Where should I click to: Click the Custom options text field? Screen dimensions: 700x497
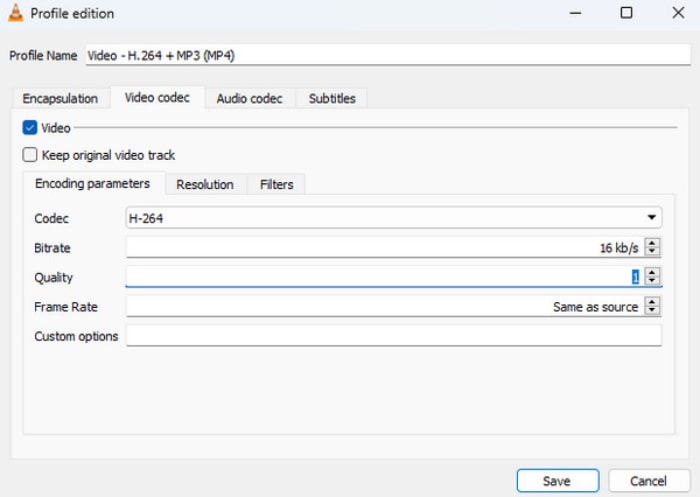394,335
